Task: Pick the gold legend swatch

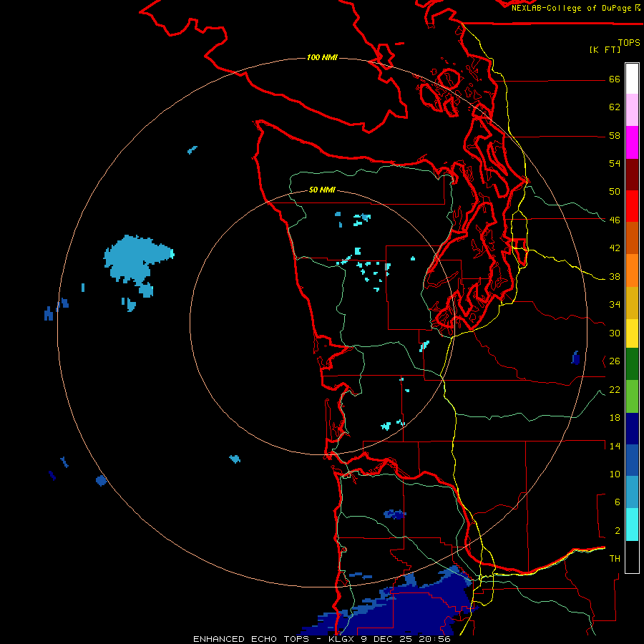Action: click(632, 303)
